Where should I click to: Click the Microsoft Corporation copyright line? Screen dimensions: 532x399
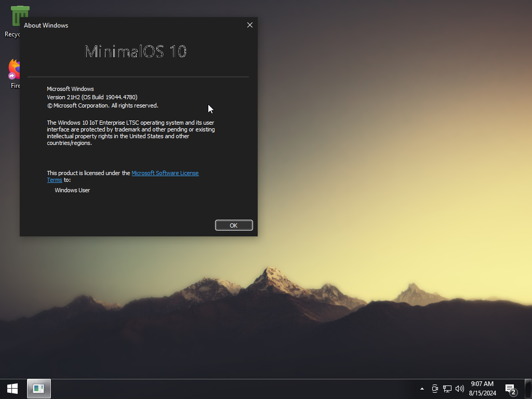coord(102,105)
